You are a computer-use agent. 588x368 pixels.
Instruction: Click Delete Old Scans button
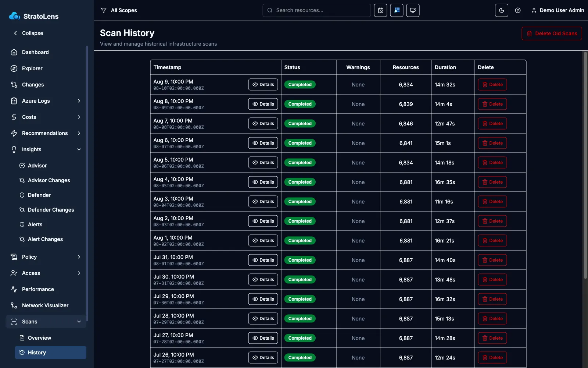pos(552,33)
